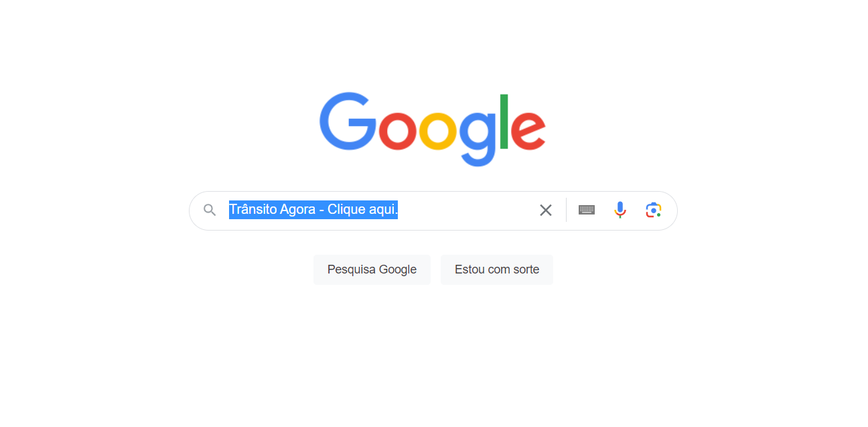Click the green letter l in the logo
Image resolution: width=868 pixels, height=427 pixels.
tap(505, 121)
